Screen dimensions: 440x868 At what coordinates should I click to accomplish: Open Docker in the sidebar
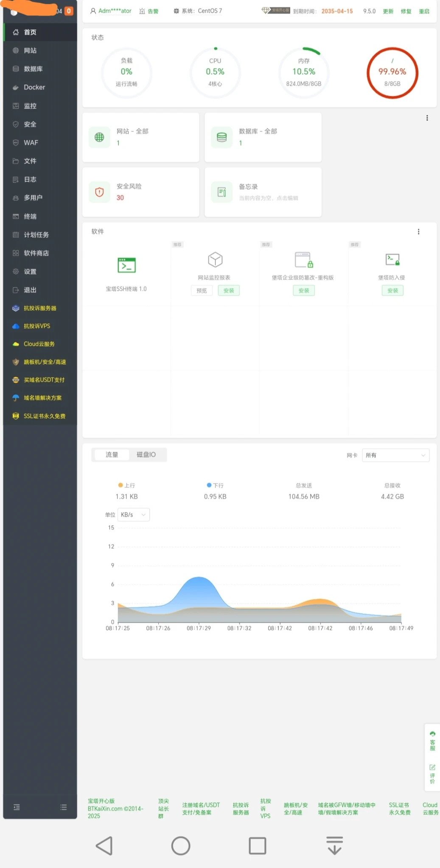click(x=34, y=87)
